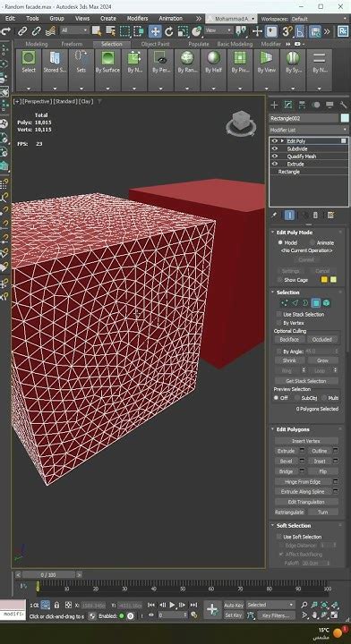Toggle the Auto Key button

click(234, 605)
